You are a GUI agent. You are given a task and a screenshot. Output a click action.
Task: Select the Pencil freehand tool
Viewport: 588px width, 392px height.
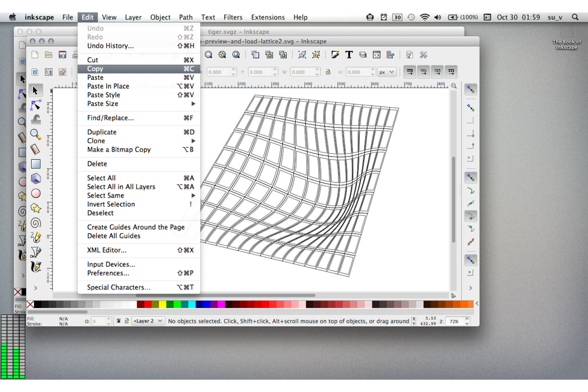point(36,238)
